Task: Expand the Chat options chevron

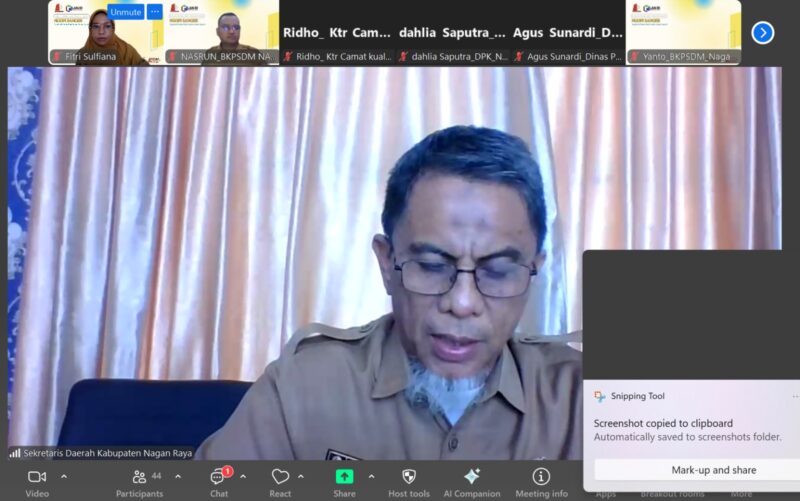Action: pyautogui.click(x=243, y=477)
